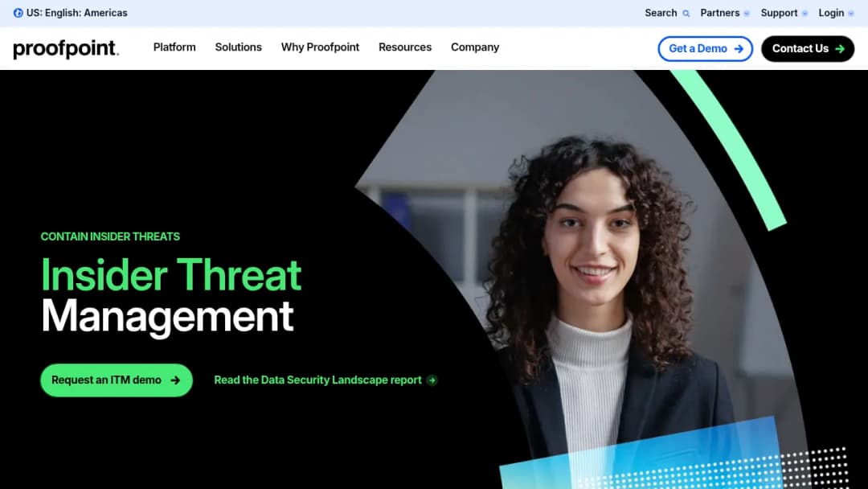Click the Insider Threat headline text
Viewport: 868px width, 489px height.
tap(171, 274)
